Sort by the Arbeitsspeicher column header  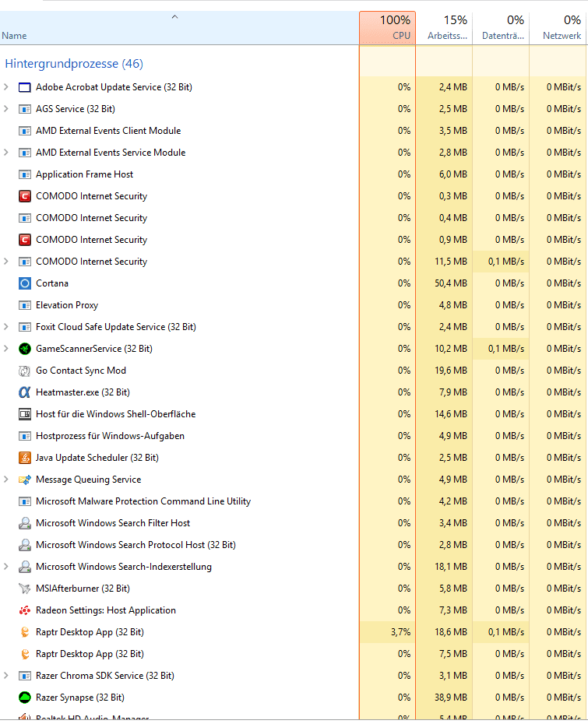click(445, 28)
